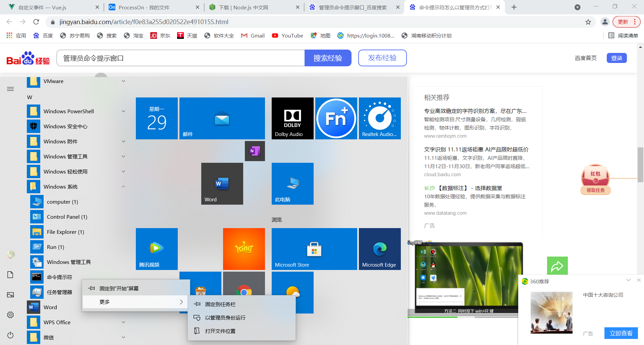Open the OneNote small tile
This screenshot has width=644, height=345.
(x=255, y=151)
